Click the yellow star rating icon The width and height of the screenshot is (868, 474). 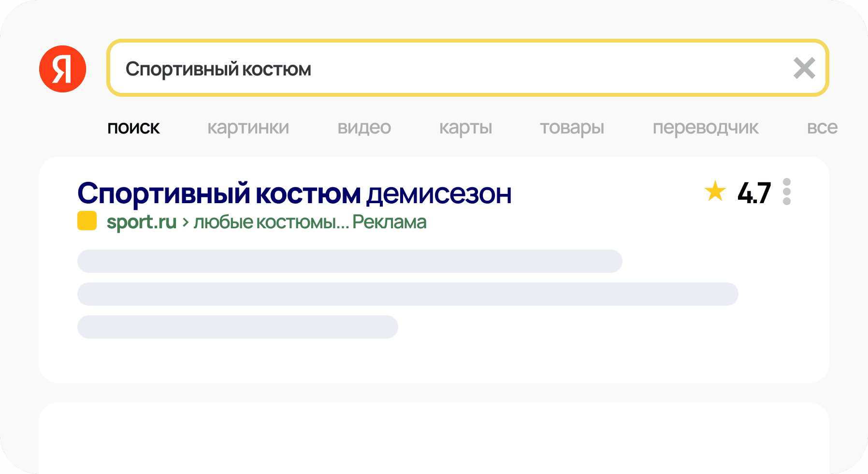click(x=715, y=191)
